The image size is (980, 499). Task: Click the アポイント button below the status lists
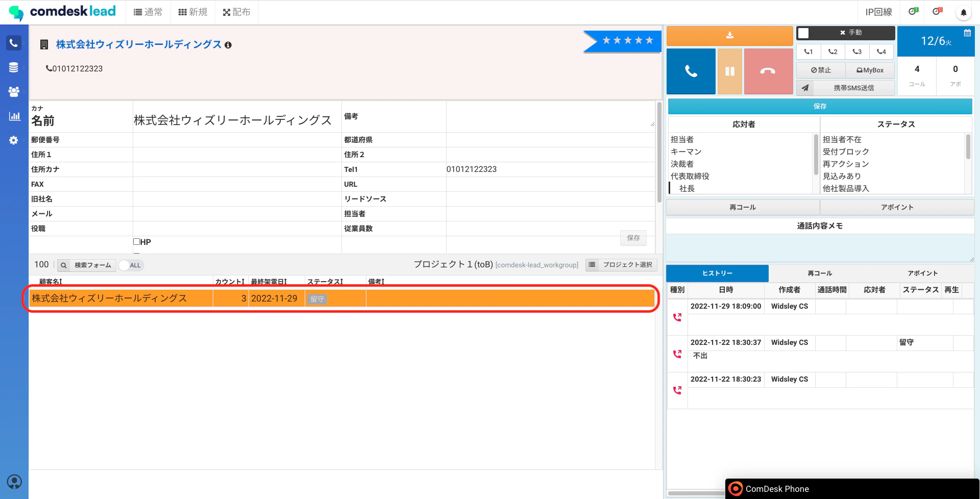point(897,207)
